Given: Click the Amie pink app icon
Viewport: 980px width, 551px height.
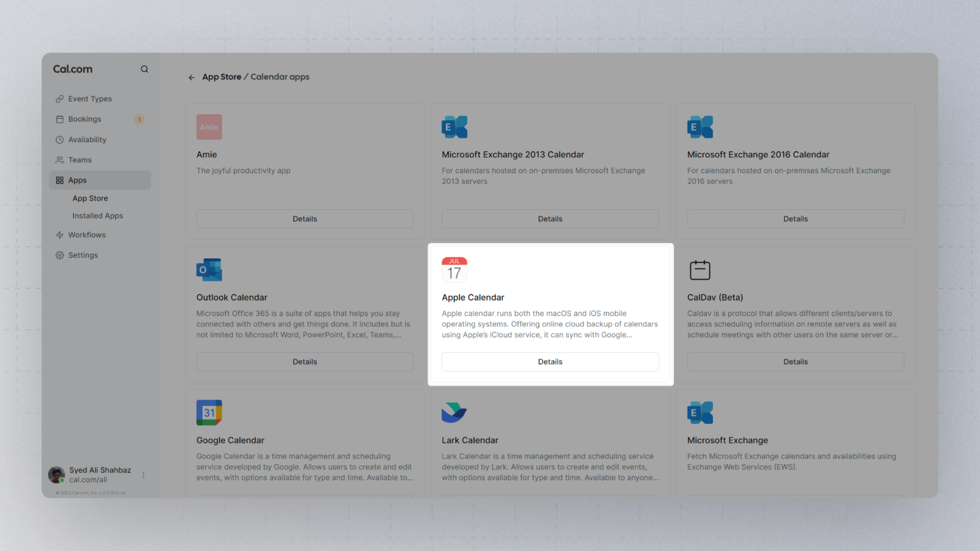Looking at the screenshot, I should click(x=209, y=127).
